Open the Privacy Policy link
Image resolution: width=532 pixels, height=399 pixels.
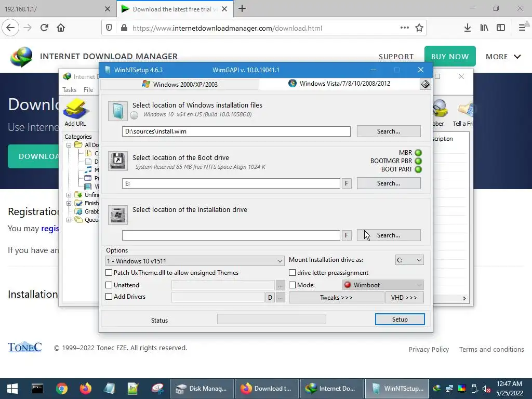coord(429,350)
